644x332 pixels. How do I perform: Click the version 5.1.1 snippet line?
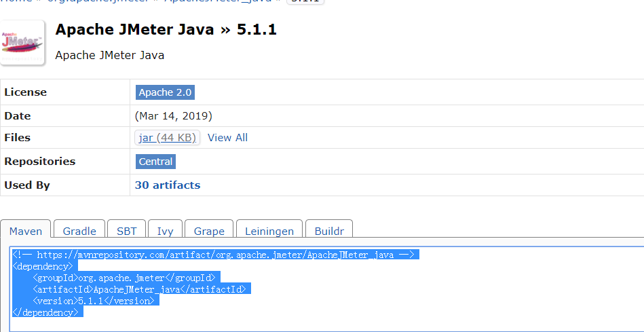[x=95, y=301]
